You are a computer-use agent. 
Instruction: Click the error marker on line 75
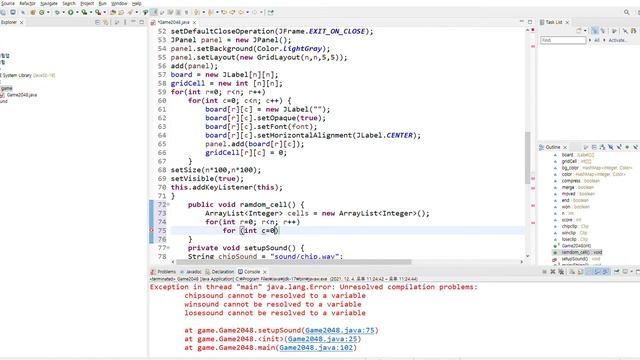151,231
